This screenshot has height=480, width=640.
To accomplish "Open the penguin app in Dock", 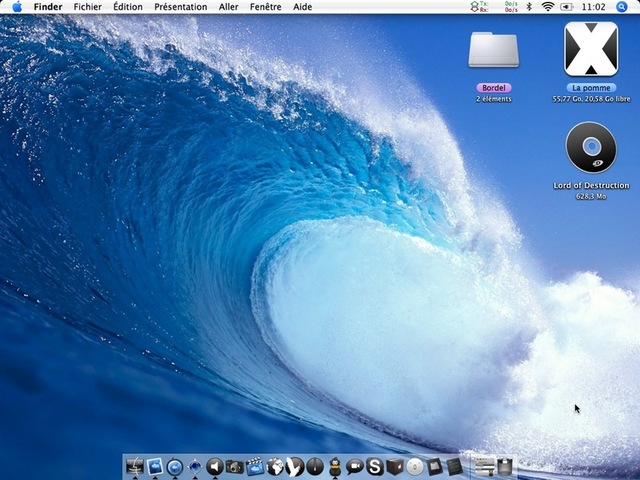I will [x=335, y=466].
